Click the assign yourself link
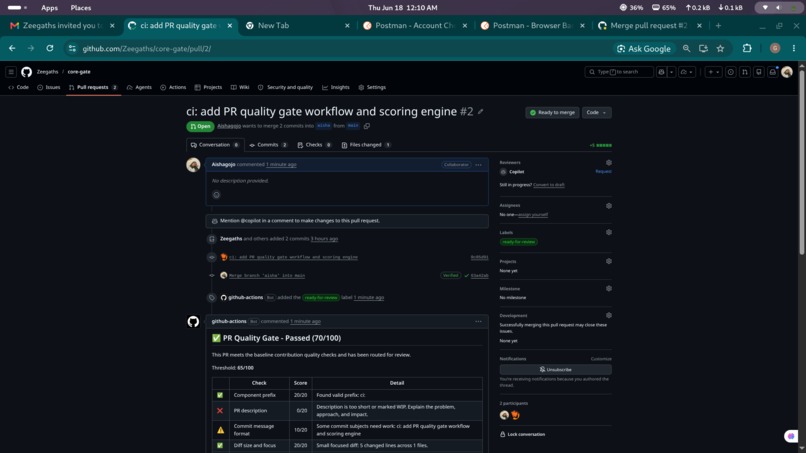This screenshot has width=806, height=453. click(x=533, y=215)
